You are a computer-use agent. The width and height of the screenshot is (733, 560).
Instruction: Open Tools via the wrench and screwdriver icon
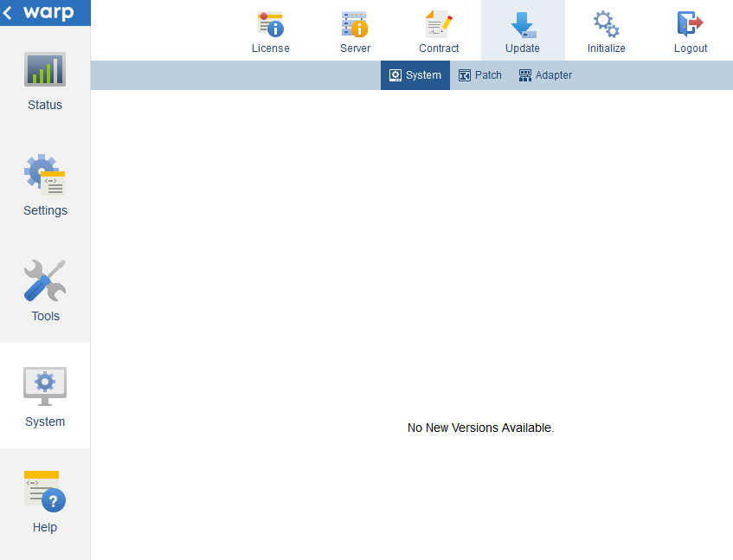pos(45,280)
